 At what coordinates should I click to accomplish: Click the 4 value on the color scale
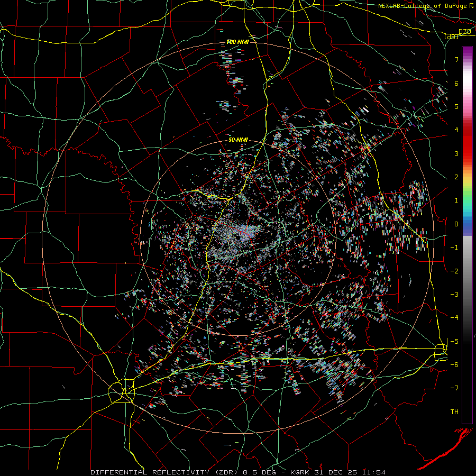pyautogui.click(x=456, y=130)
